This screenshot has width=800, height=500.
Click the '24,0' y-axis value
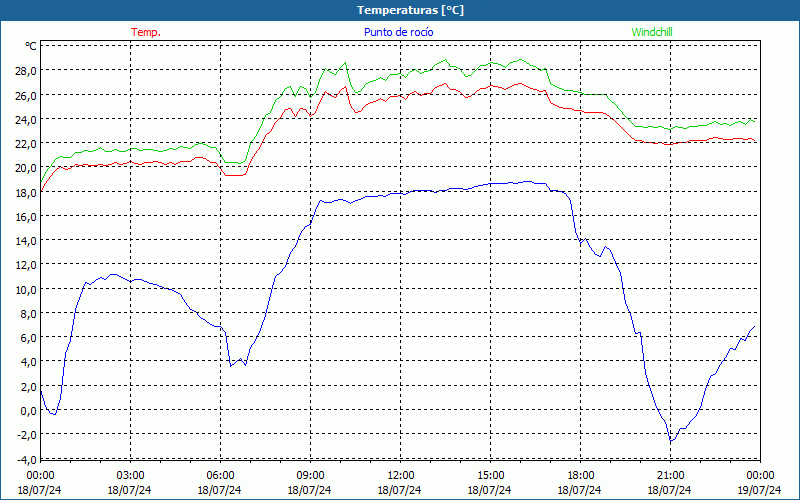point(26,119)
